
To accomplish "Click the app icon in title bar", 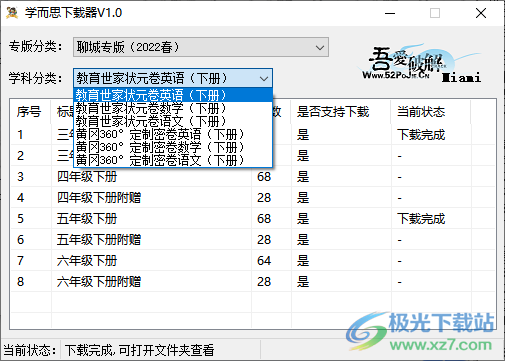I will tap(12, 13).
